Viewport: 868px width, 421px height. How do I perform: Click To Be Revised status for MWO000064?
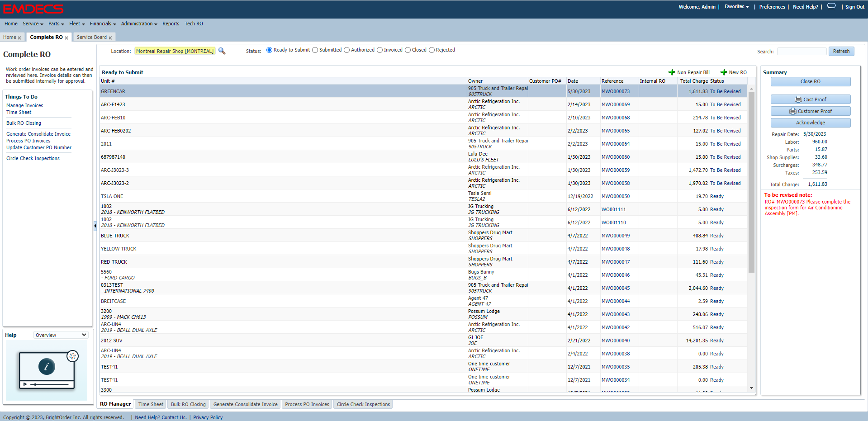[726, 144]
